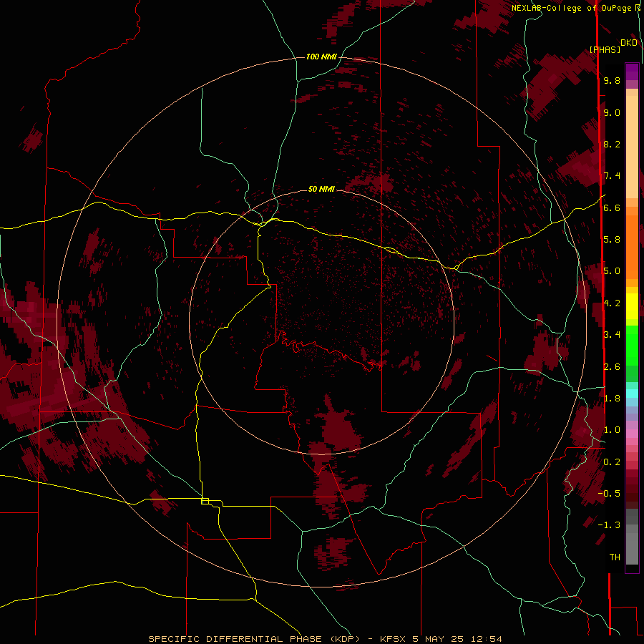Click the 1.0 value on the scale
644x644 pixels.
612,430
